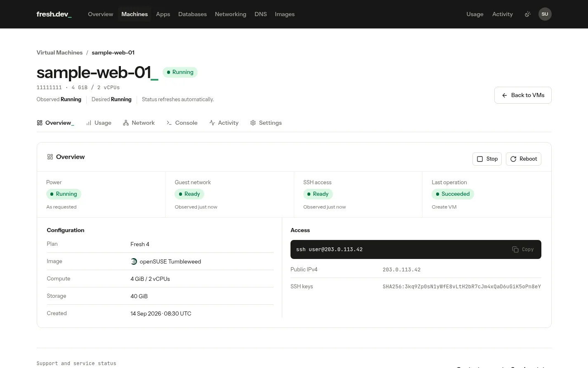The image size is (588, 368).
Task: Click the Plan value Fresh 4
Action: 140,244
